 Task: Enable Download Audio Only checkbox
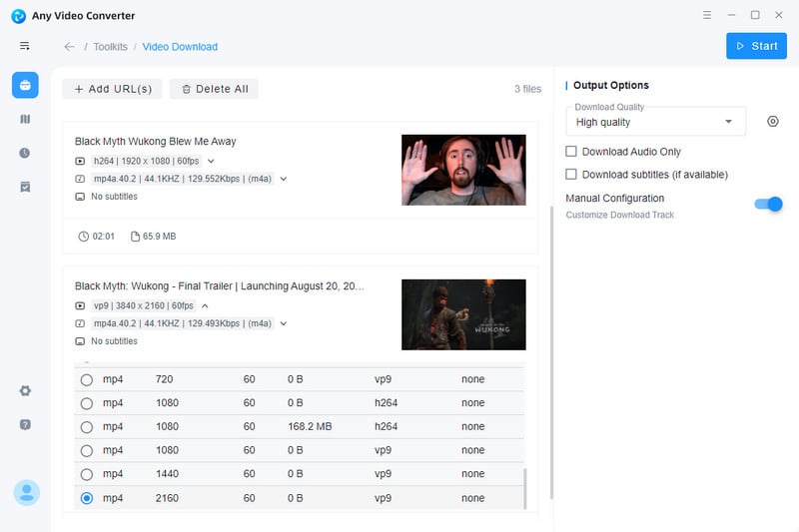click(x=571, y=151)
